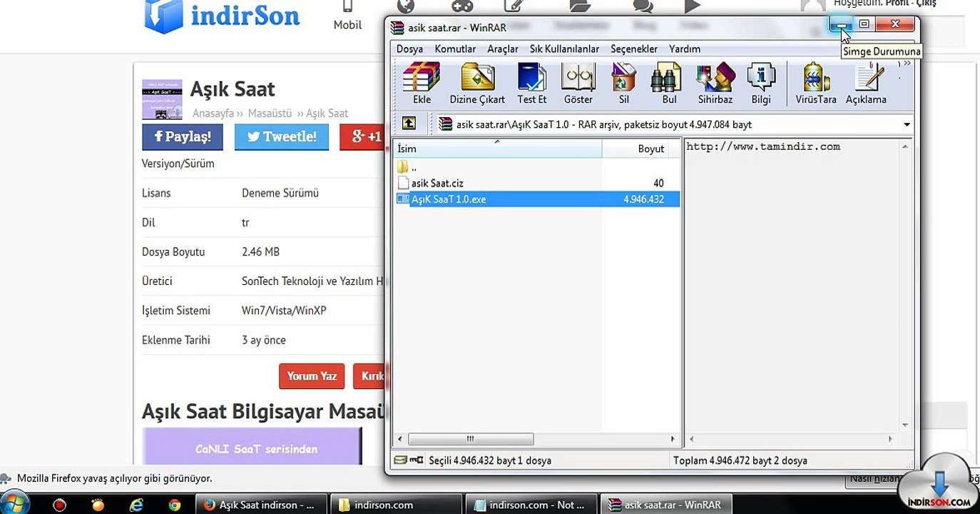Click the Ekle toolbar icon in WinRAR
980x514 pixels.
click(x=422, y=84)
